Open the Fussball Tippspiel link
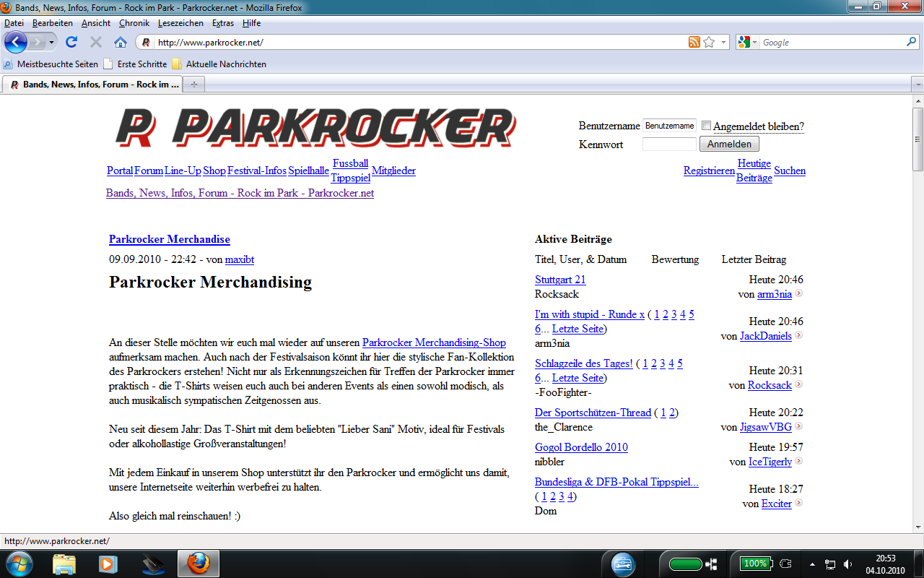The image size is (924, 578). (350, 171)
